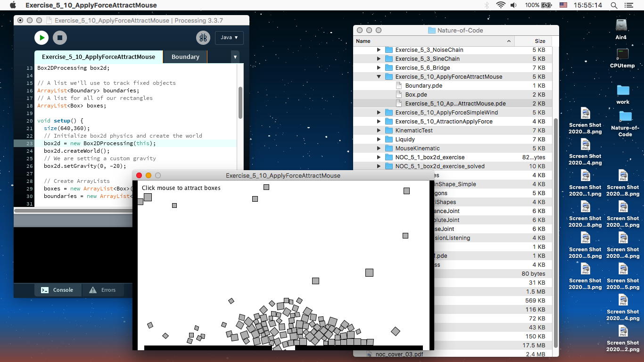644x362 pixels.
Task: Show battery status at 100%
Action: pyautogui.click(x=538, y=5)
